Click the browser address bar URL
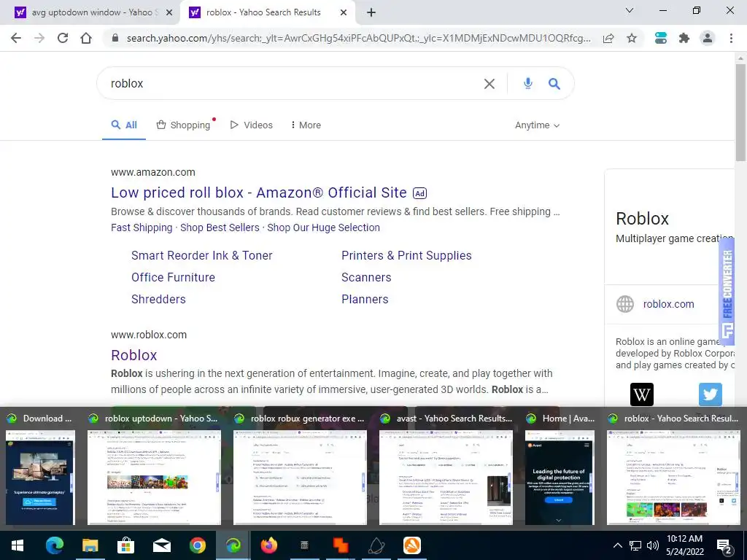This screenshot has width=747, height=560. coord(358,38)
